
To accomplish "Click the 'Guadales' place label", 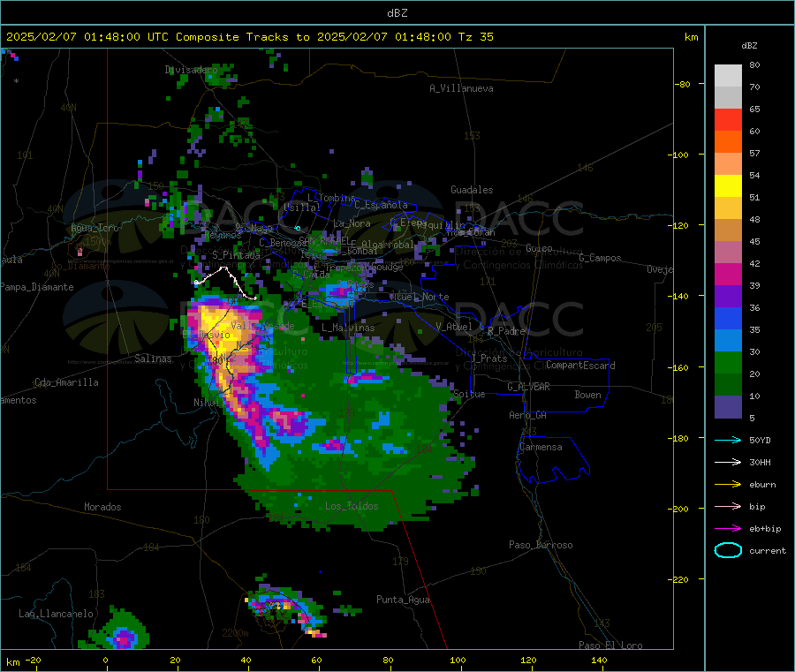I will coord(472,190).
